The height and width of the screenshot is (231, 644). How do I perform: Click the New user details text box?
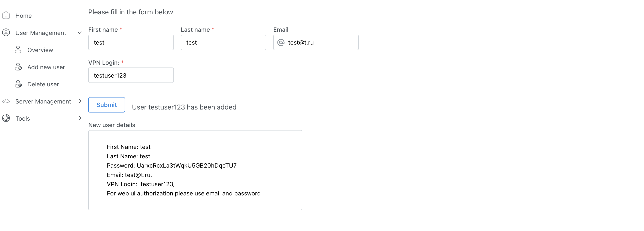click(x=195, y=170)
